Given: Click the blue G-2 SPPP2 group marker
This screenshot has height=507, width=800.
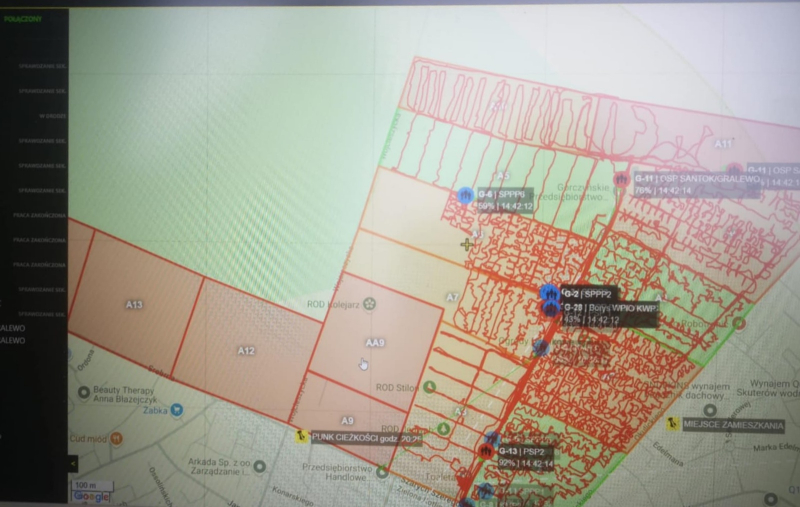Looking at the screenshot, I should [548, 293].
